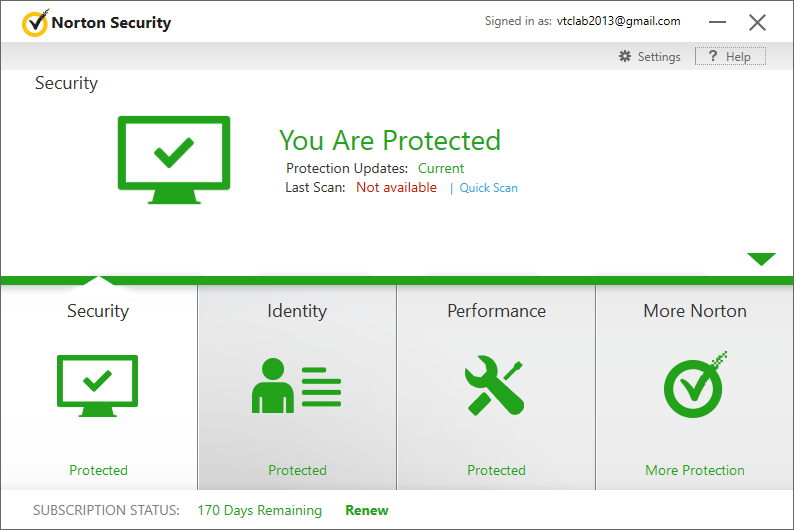Viewport: 794px width, 530px height.
Task: Click the More Protection label
Action: tap(695, 470)
